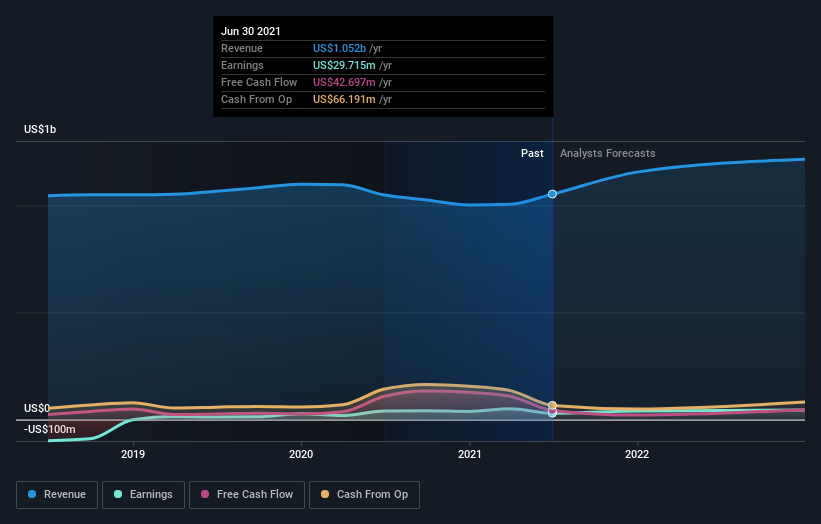The width and height of the screenshot is (821, 524).
Task: Click the 'Cash From Op' tooltip row label
Action: tap(257, 99)
